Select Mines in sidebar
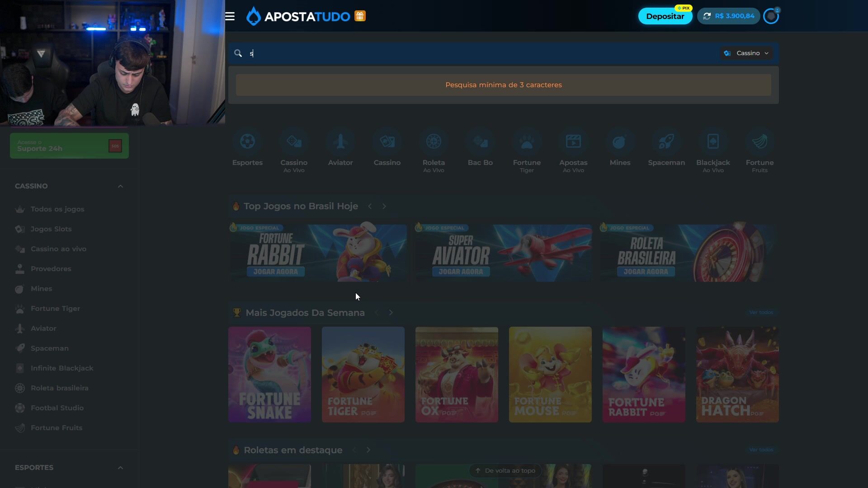Screen dimensions: 868x488 click(41, 289)
